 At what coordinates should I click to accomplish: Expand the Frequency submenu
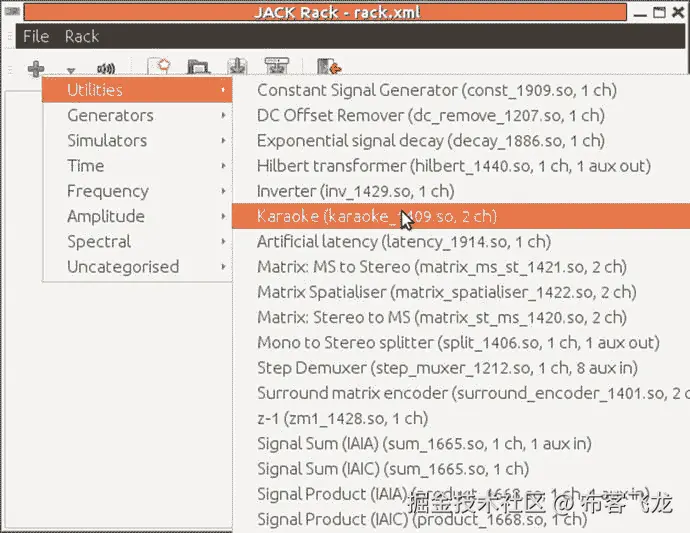137,191
